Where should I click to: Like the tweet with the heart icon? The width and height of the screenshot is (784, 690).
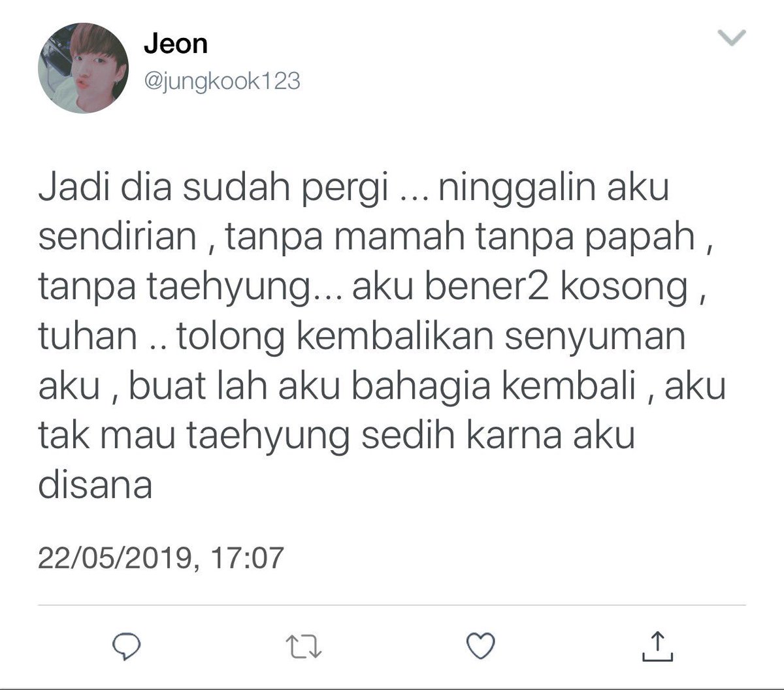482,646
